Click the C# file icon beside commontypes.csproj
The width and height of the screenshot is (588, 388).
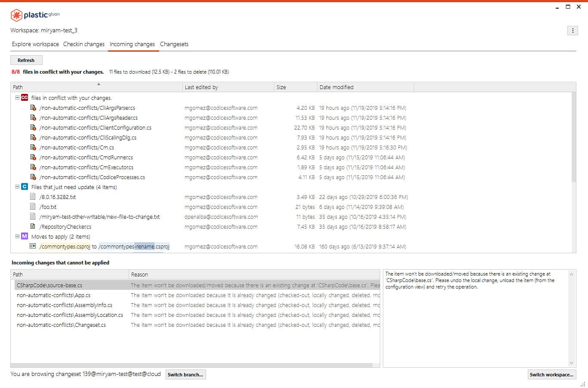pos(33,246)
